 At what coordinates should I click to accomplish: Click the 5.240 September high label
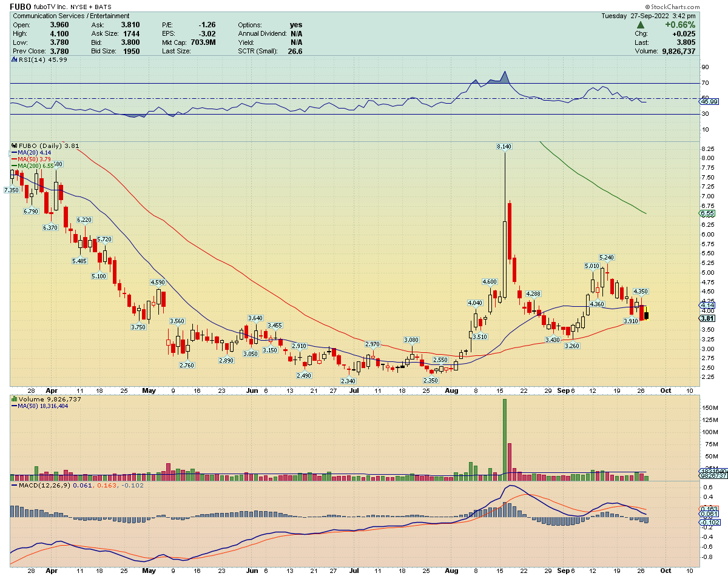607,258
